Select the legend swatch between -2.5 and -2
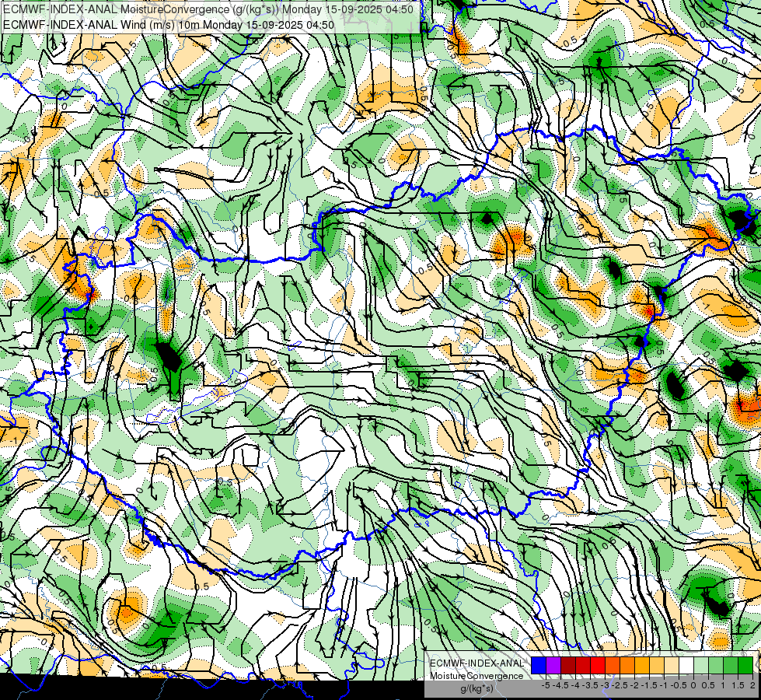761x700 pixels. 627,666
